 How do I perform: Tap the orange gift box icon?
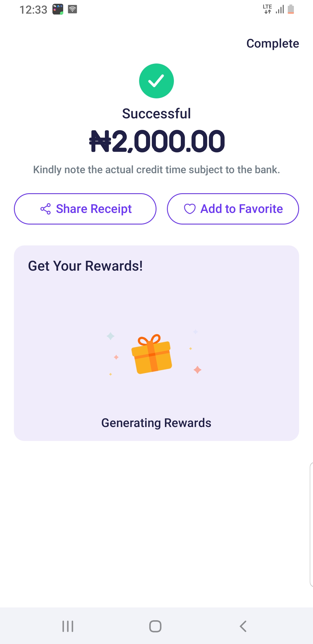point(152,354)
